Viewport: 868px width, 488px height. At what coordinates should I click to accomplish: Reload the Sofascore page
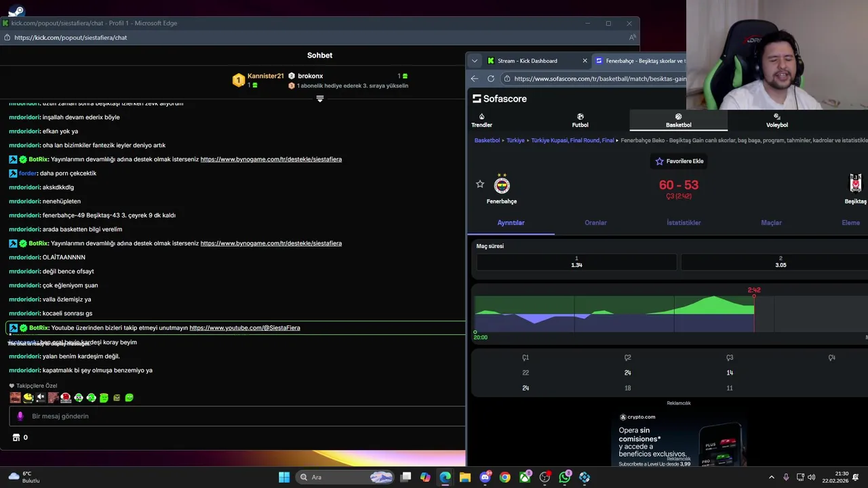pos(491,79)
